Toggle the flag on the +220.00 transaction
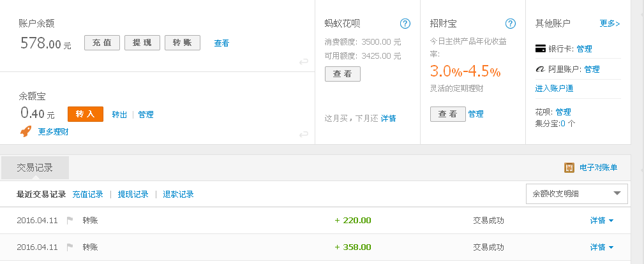The height and width of the screenshot is (264, 644). 70,221
